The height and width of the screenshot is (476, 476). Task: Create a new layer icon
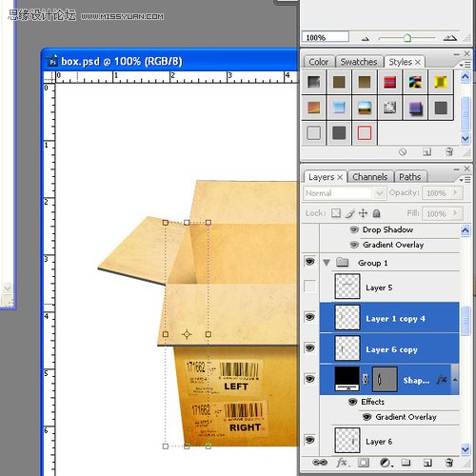coord(427,463)
